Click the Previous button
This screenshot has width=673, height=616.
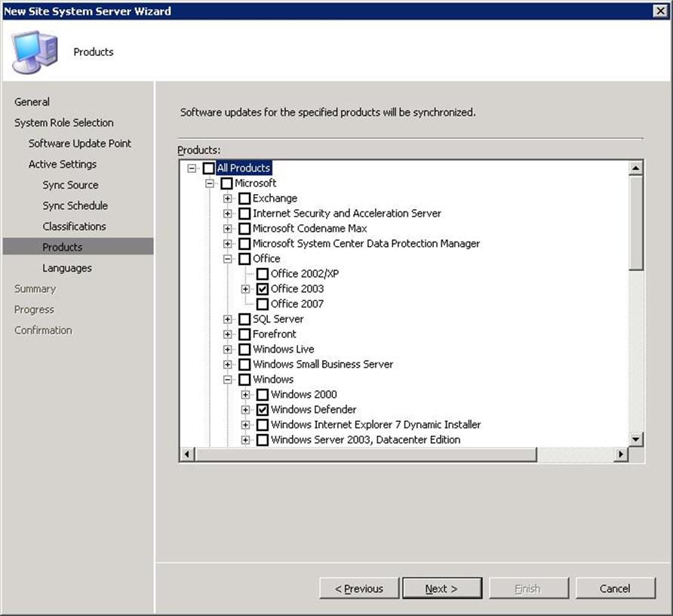coord(359,588)
